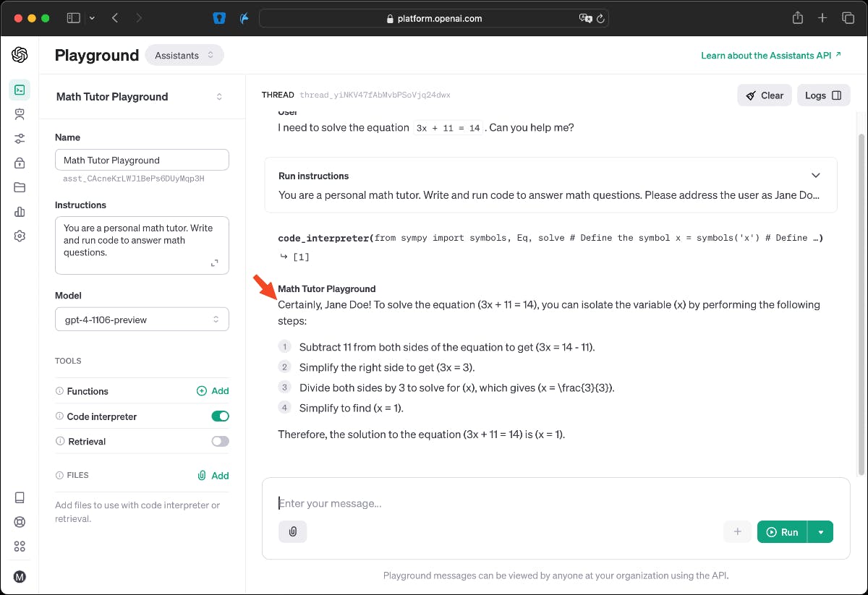
Task: Click the Playground page heading
Action: (x=97, y=55)
